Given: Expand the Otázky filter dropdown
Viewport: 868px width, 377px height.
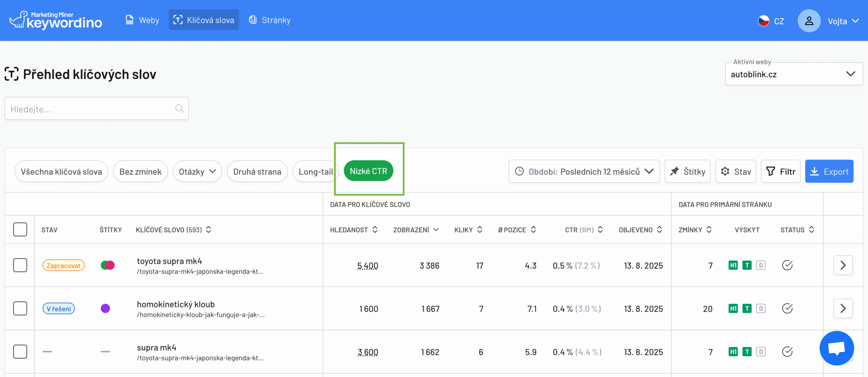Looking at the screenshot, I should 197,172.
